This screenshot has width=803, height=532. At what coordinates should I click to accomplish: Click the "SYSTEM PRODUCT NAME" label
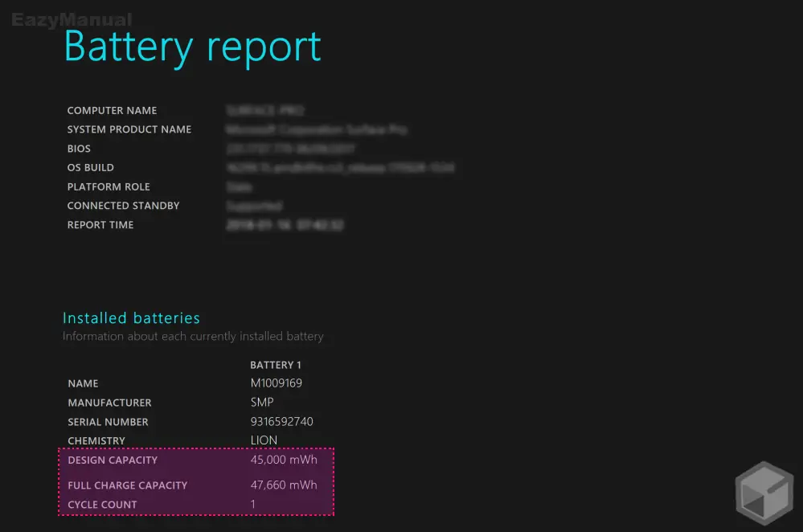coord(129,129)
